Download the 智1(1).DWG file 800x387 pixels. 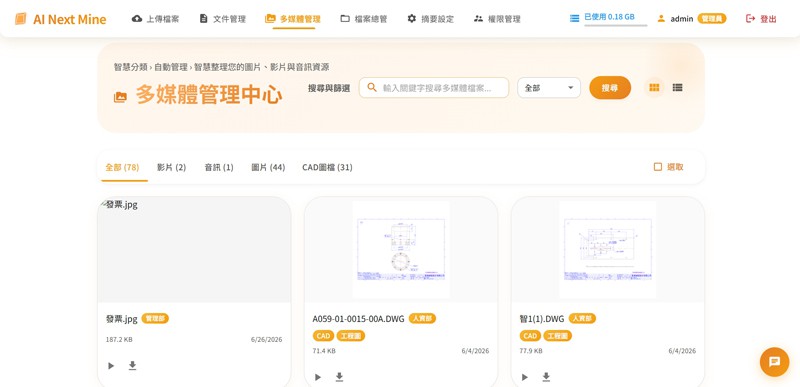point(546,377)
